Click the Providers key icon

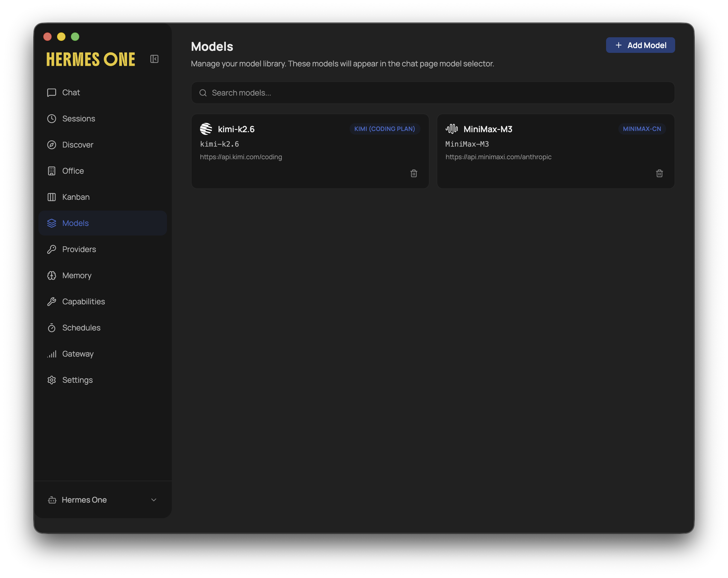tap(52, 249)
